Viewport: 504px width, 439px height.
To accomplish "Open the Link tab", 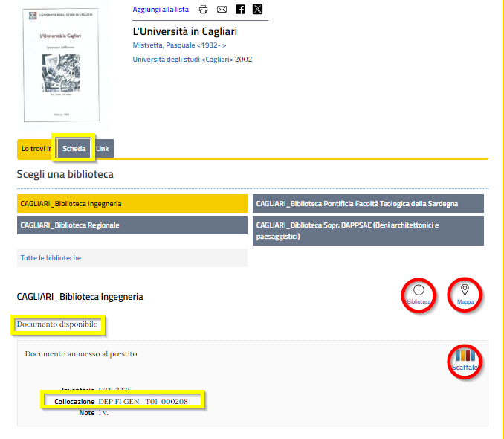I will (x=103, y=149).
